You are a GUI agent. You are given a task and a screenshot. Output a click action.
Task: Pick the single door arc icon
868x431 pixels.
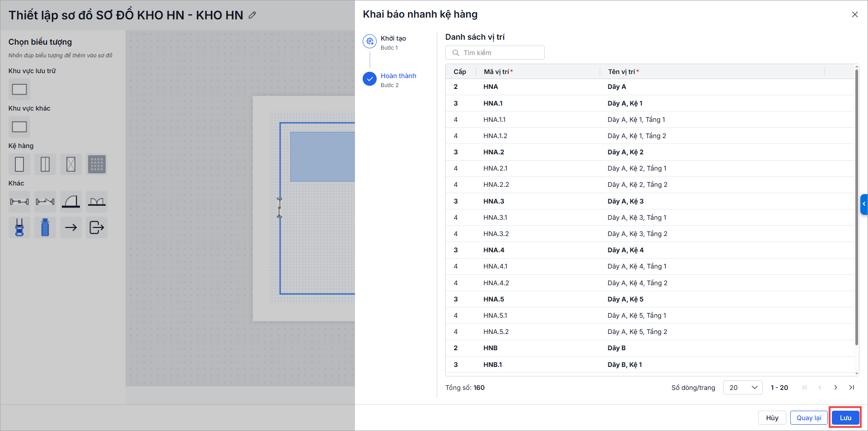[71, 201]
